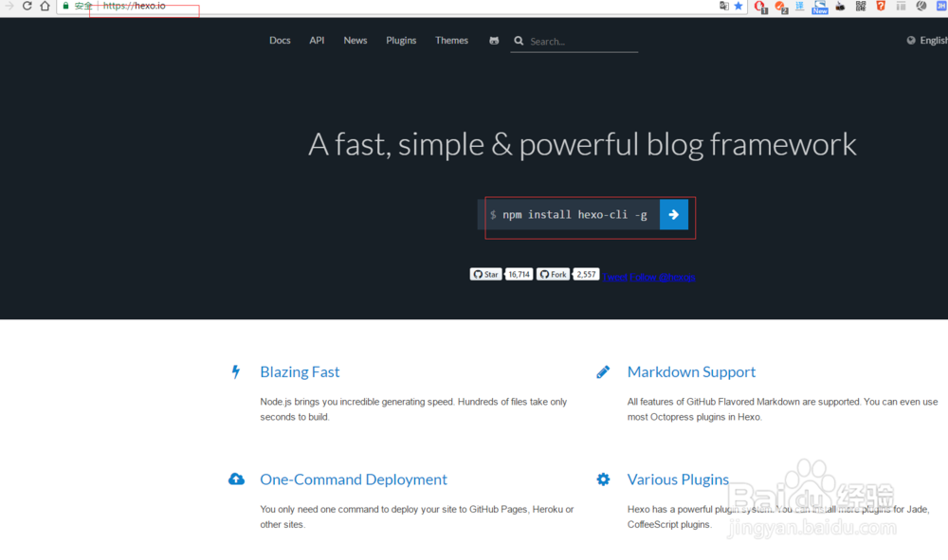
Task: Click the search magnifier icon
Action: point(519,41)
